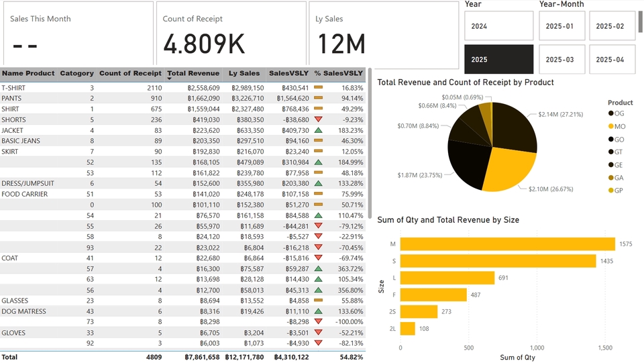Select the 2024 year slicer tile

click(498, 26)
